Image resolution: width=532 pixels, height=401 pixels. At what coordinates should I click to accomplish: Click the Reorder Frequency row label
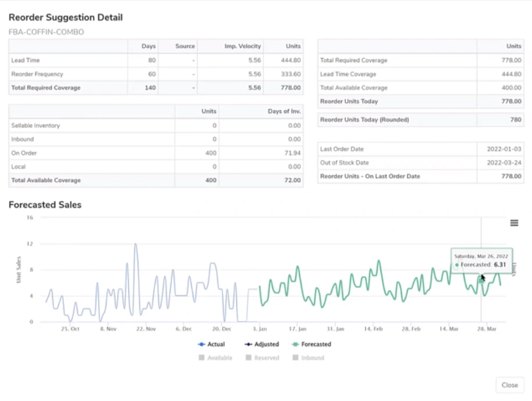coord(37,74)
